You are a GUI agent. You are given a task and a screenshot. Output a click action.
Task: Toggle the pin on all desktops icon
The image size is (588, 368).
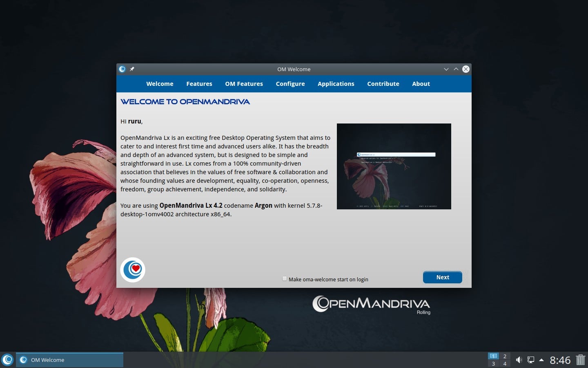tap(132, 69)
